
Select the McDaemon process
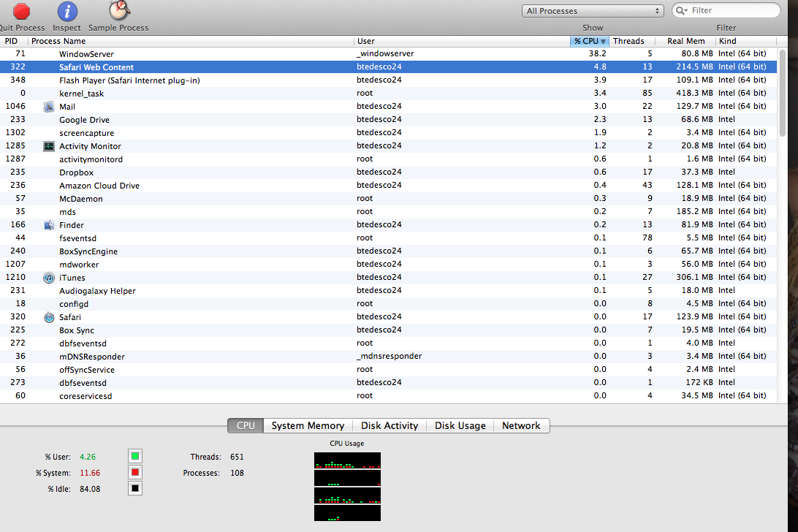(388, 199)
